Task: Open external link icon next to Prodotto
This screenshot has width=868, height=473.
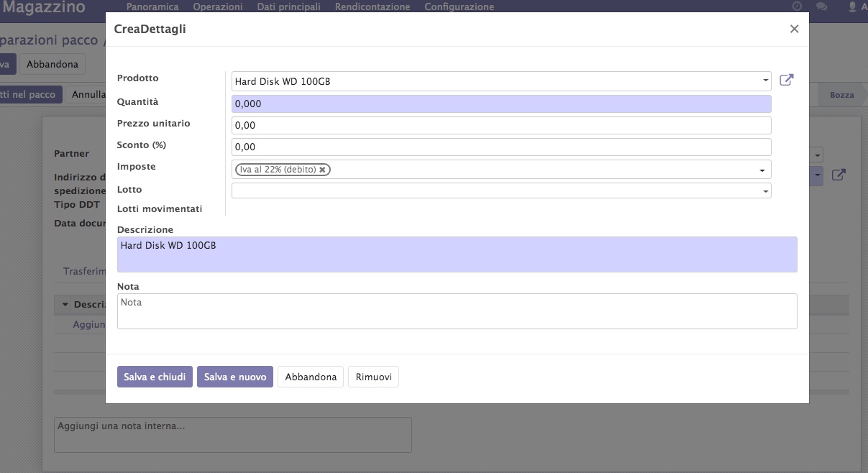Action: (x=787, y=80)
